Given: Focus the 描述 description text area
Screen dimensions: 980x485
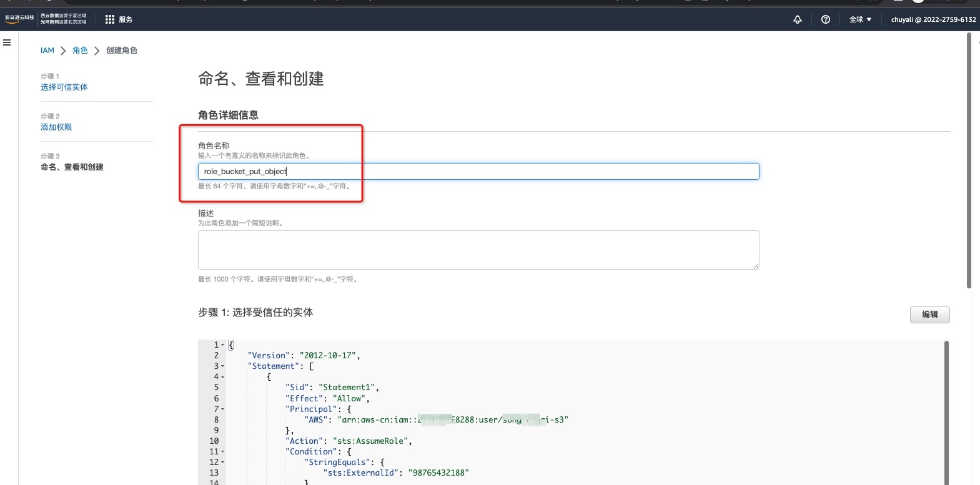Looking at the screenshot, I should pyautogui.click(x=478, y=250).
